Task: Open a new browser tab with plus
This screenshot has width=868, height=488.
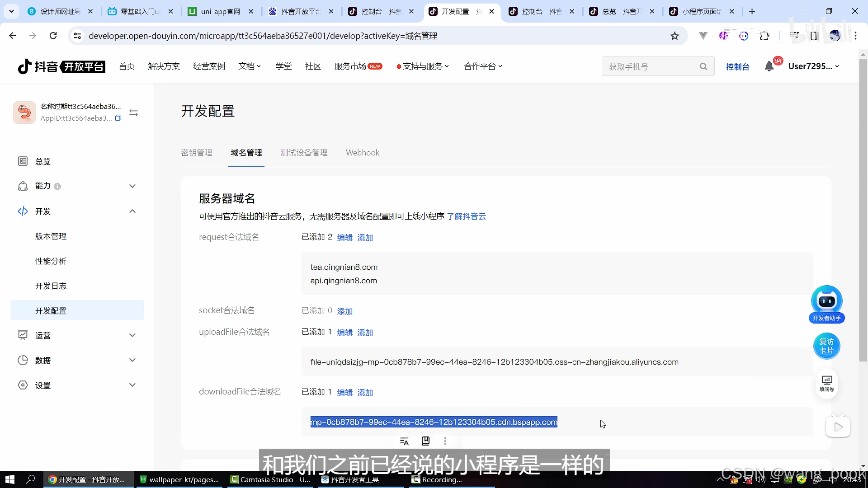Action: [752, 11]
